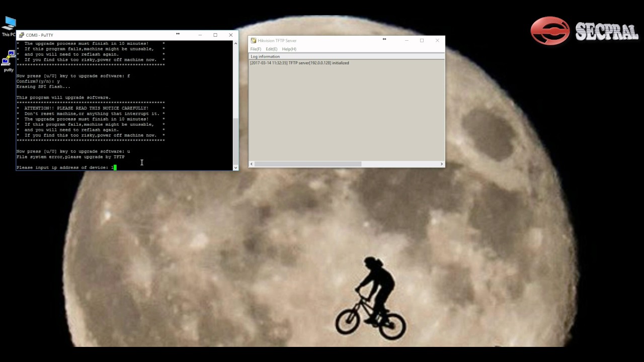Click the Log information column header
644x362 pixels.
click(x=347, y=57)
